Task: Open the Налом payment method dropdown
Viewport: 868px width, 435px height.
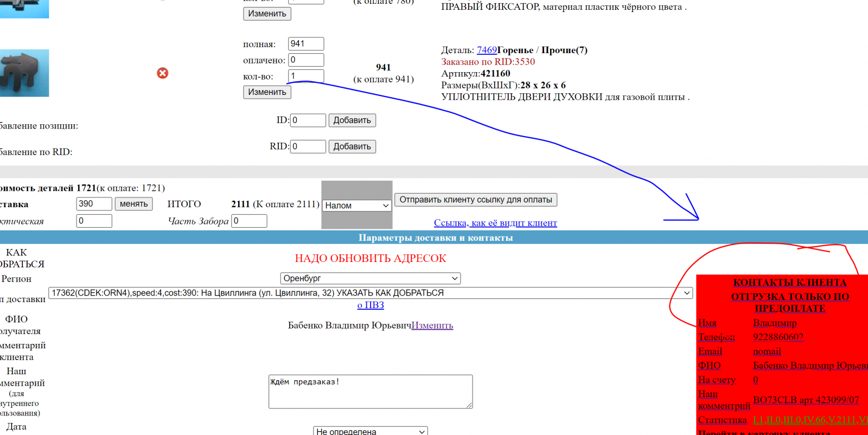Action: [x=357, y=206]
